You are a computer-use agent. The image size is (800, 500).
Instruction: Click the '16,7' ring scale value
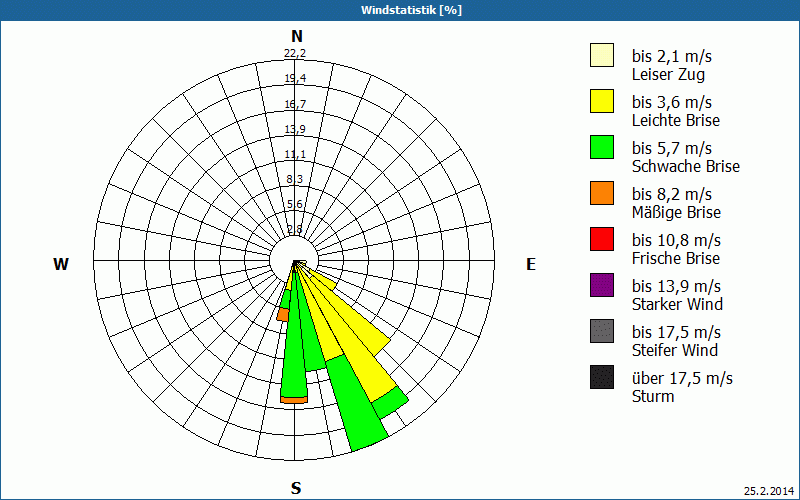tap(295, 104)
